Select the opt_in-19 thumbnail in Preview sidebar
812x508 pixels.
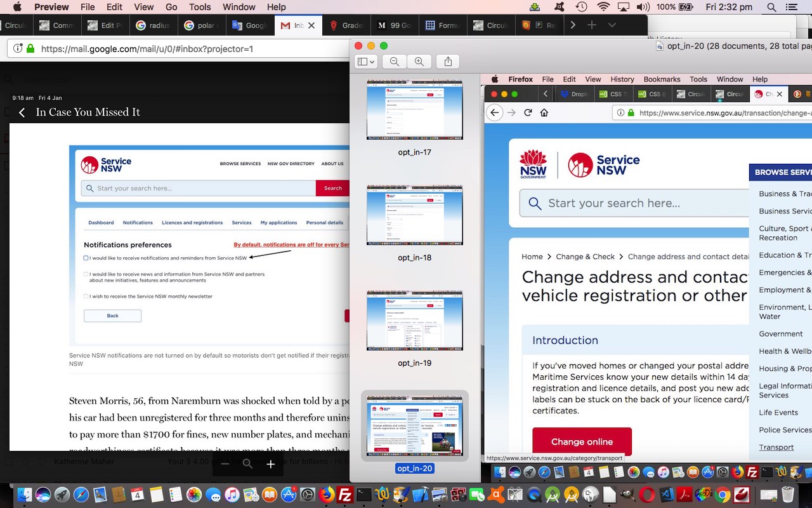415,321
